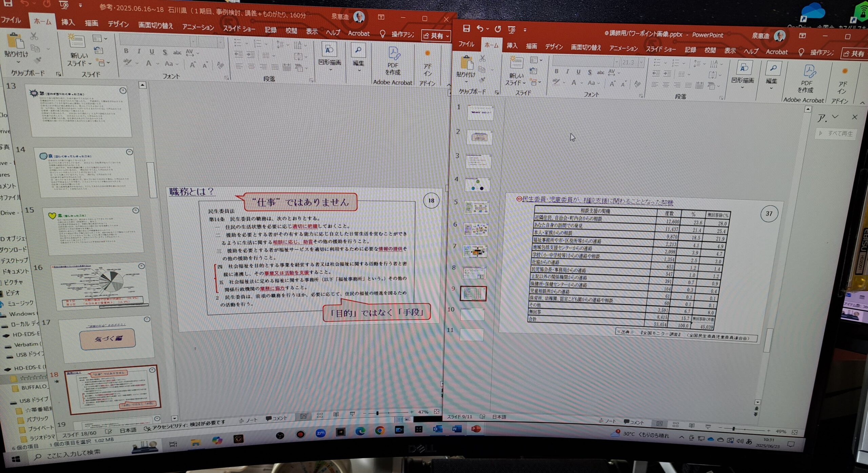Image resolution: width=868 pixels, height=473 pixels.
Task: Click 操作アシスト lightbulb in 石川県 window
Action: tap(382, 34)
